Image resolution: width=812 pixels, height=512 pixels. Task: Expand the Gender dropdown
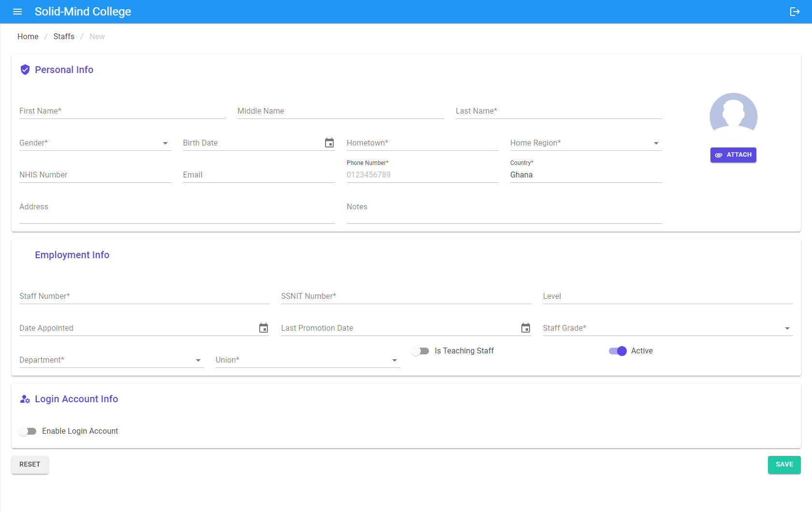pos(95,143)
